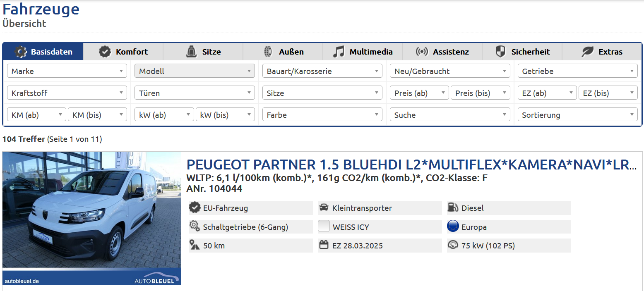Image resolution: width=644 pixels, height=291 pixels.
Task: Choose a minimum price in Preis (ab)
Action: [419, 93]
